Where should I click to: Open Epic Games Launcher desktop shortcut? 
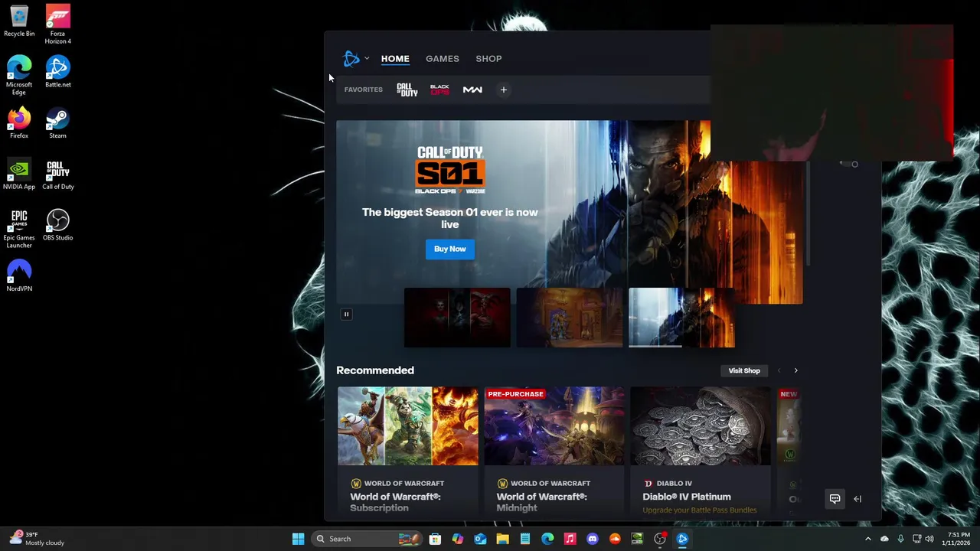pos(19,229)
